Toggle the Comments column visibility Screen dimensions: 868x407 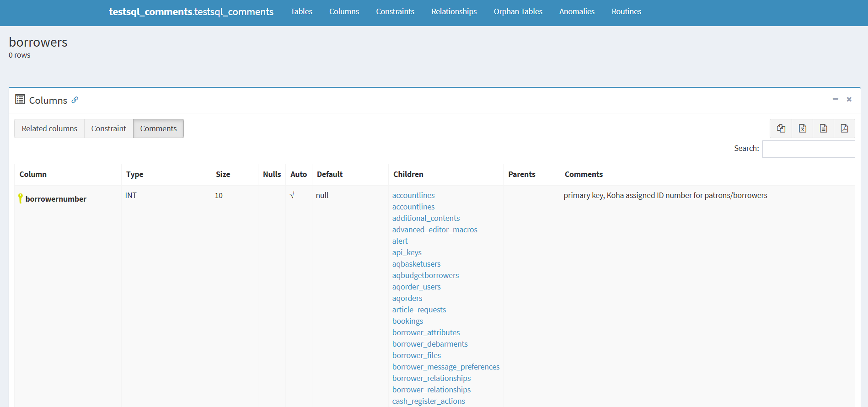coord(158,129)
